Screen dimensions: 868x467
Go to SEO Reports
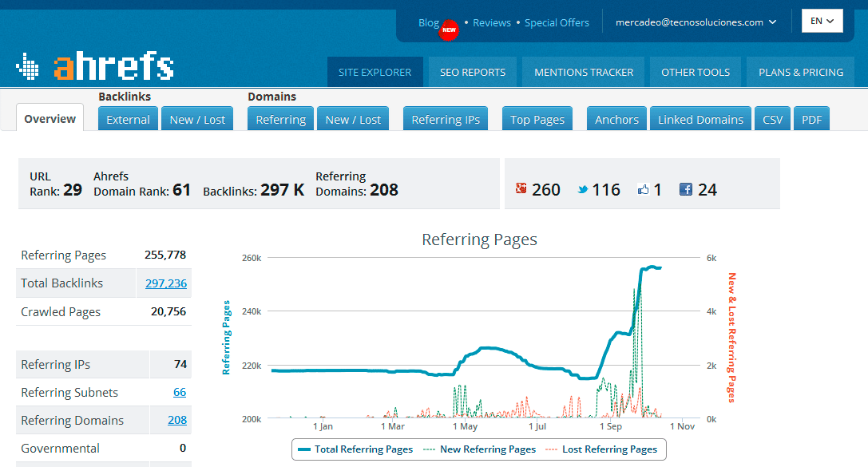[473, 72]
